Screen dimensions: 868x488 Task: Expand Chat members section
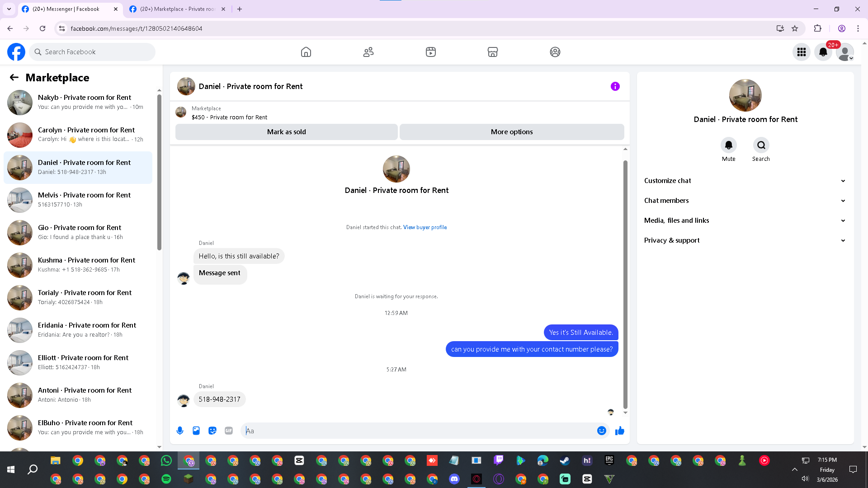pos(745,201)
